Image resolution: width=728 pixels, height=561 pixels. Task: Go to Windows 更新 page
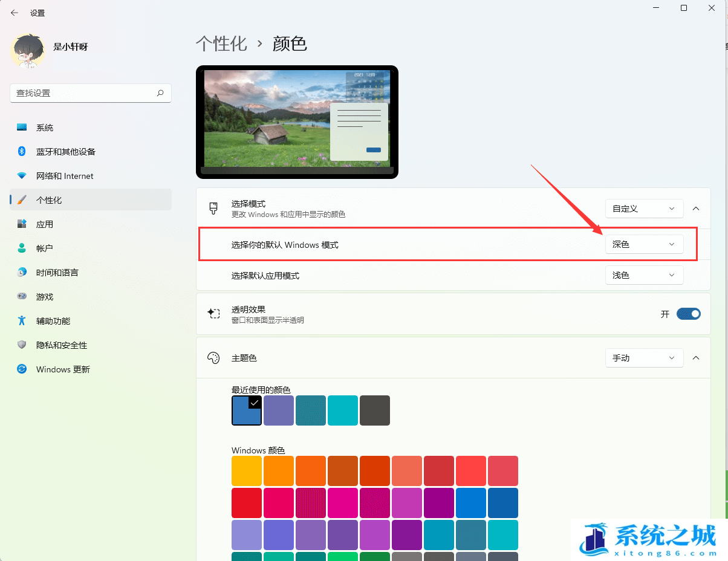(91, 369)
